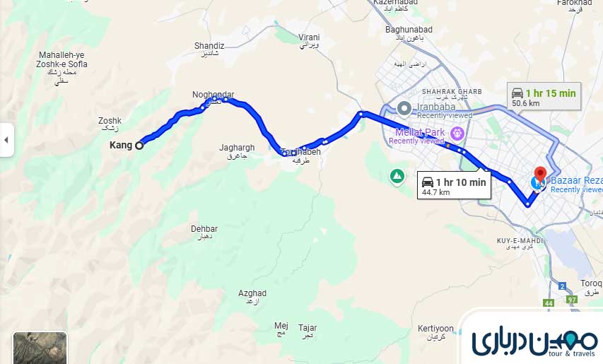Click the Iranbaba place label

click(x=436, y=107)
